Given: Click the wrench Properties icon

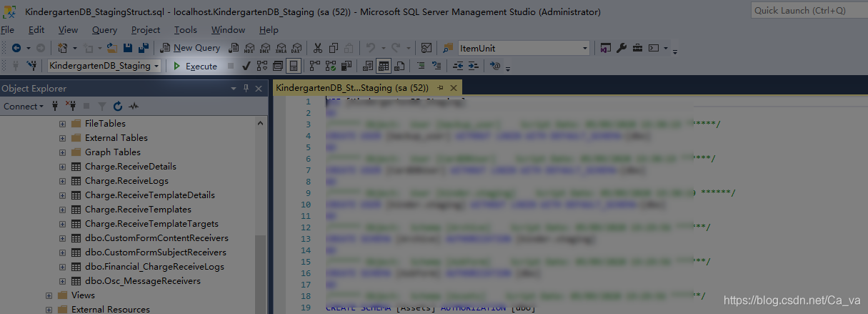Looking at the screenshot, I should 622,48.
